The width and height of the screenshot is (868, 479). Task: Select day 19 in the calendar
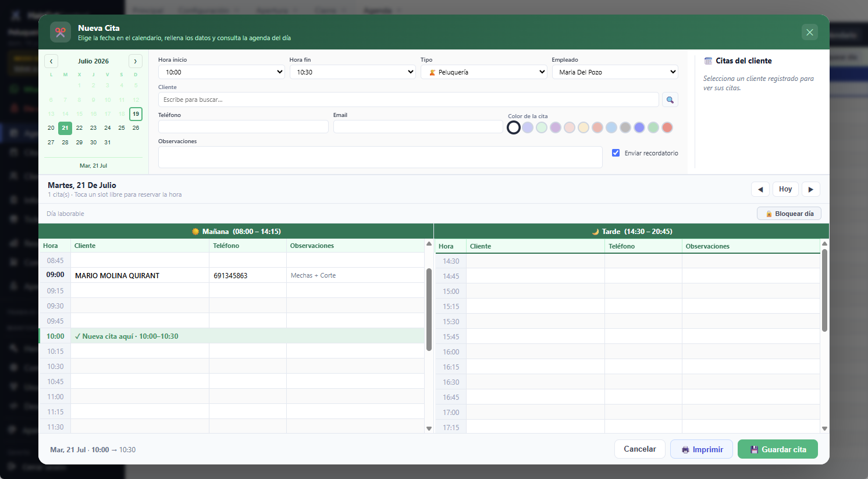point(136,113)
